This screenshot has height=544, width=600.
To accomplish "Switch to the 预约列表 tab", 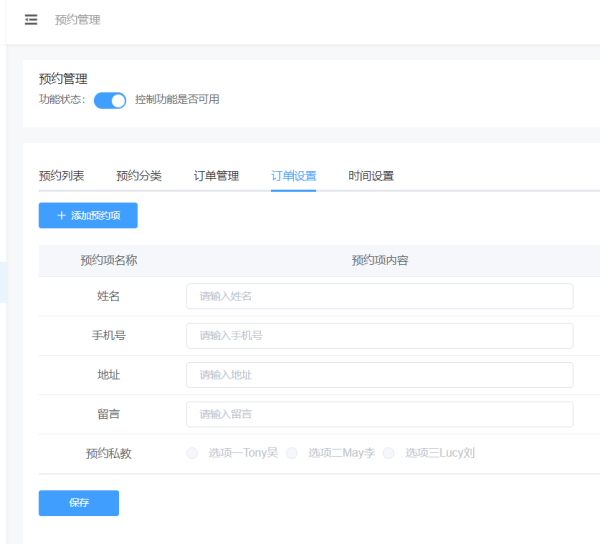I will point(61,176).
